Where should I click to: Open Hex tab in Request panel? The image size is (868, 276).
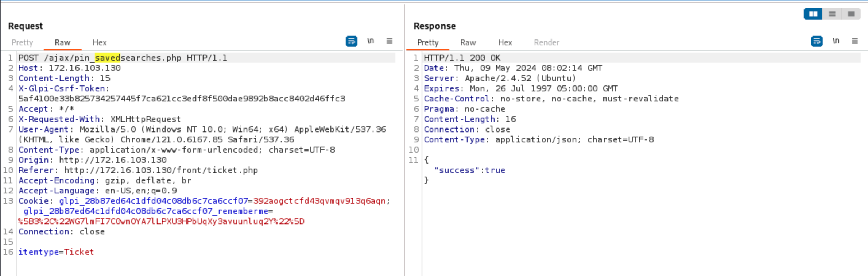click(x=100, y=42)
